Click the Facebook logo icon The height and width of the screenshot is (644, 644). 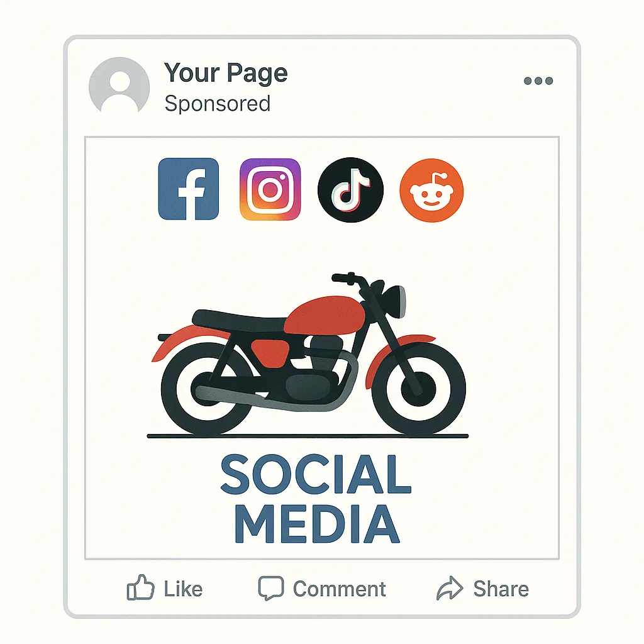point(189,189)
